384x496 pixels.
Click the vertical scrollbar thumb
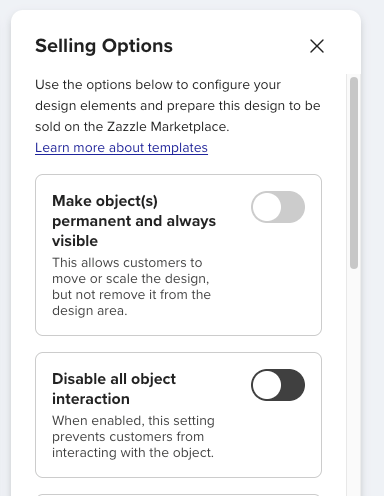354,173
